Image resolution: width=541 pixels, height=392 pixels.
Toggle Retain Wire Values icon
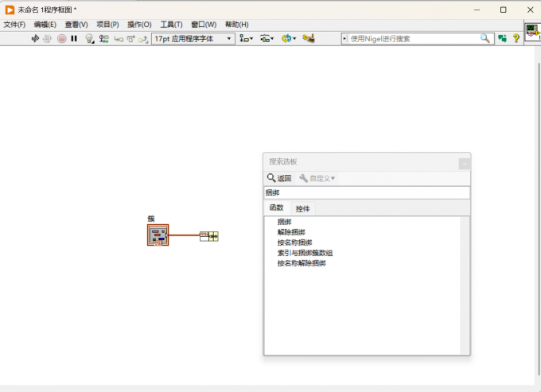pyautogui.click(x=103, y=39)
